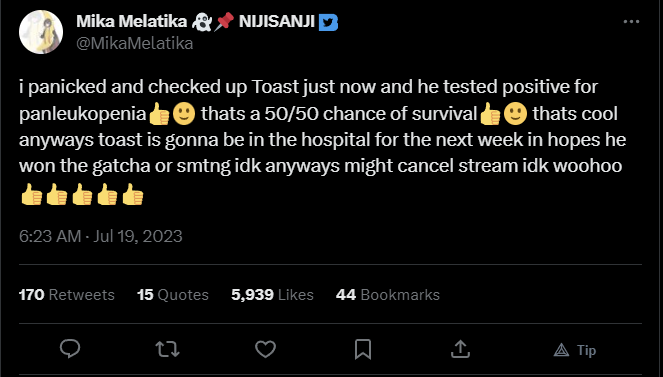The height and width of the screenshot is (377, 663).
Task: Click the Tip triangle icon
Action: (561, 350)
